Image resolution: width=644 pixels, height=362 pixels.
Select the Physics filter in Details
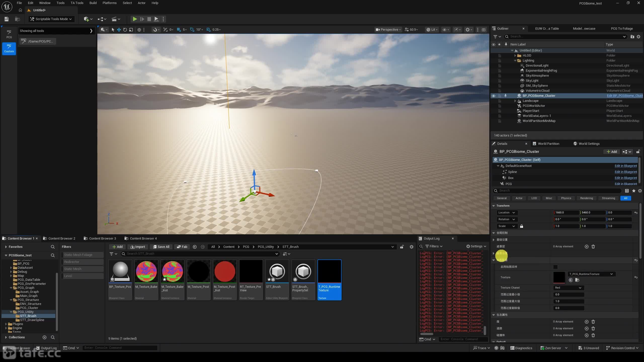[x=566, y=198]
